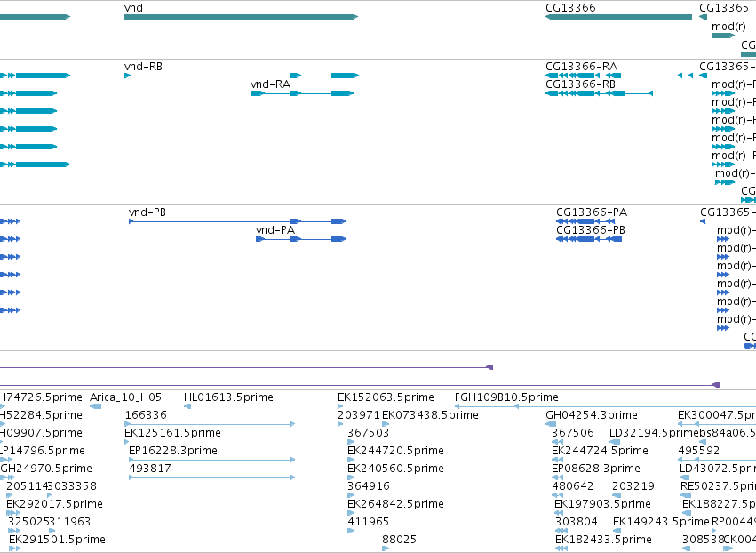The width and height of the screenshot is (756, 553).
Task: Click the EK292017.5prime EST label
Action: 54,504
